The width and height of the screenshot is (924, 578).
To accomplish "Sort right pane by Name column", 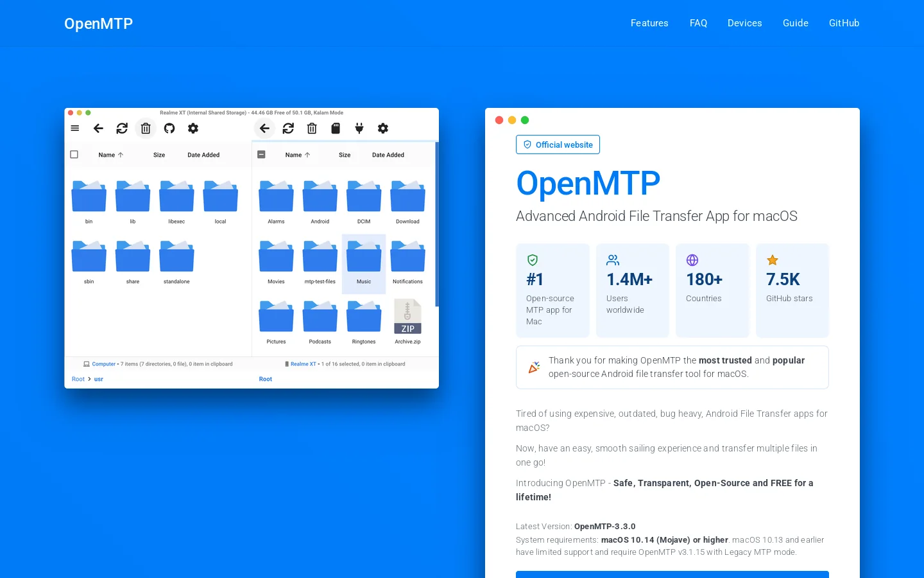I will 298,155.
